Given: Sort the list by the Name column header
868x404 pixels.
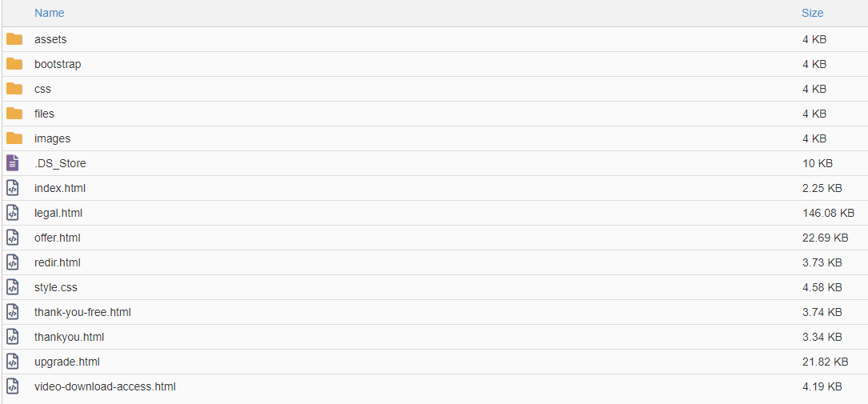Looking at the screenshot, I should pyautogui.click(x=50, y=13).
